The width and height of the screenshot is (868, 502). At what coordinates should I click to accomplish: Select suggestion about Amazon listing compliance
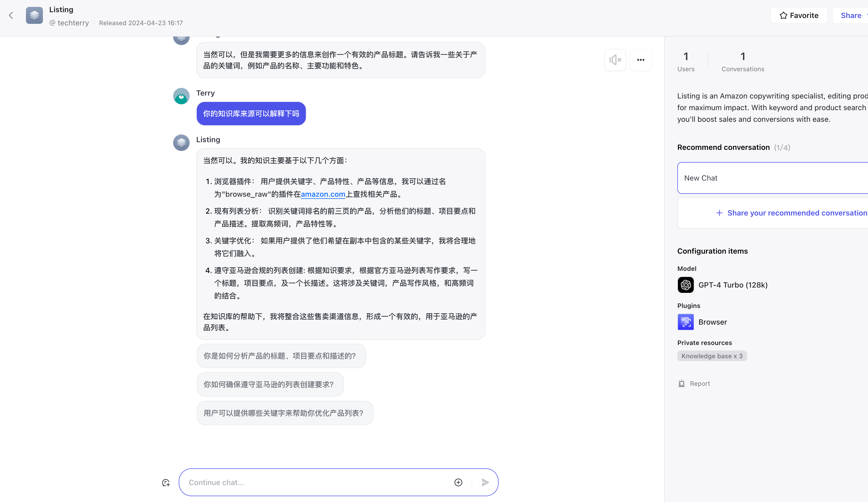tap(270, 384)
